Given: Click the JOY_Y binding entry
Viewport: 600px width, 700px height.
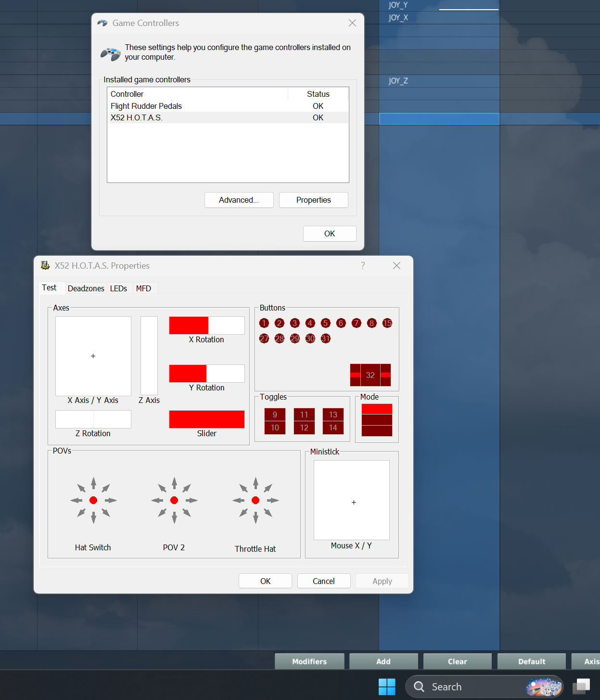Looking at the screenshot, I should 398,5.
